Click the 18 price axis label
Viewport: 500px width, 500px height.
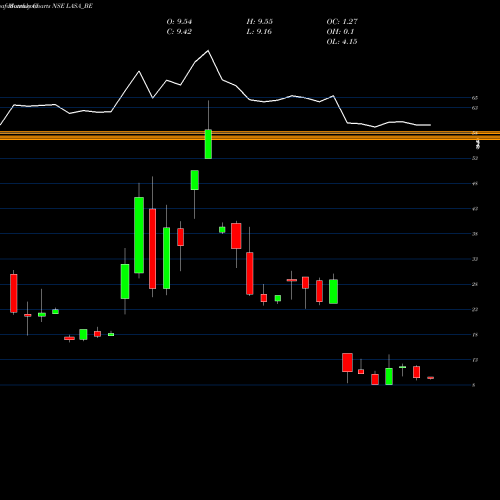click(x=475, y=335)
